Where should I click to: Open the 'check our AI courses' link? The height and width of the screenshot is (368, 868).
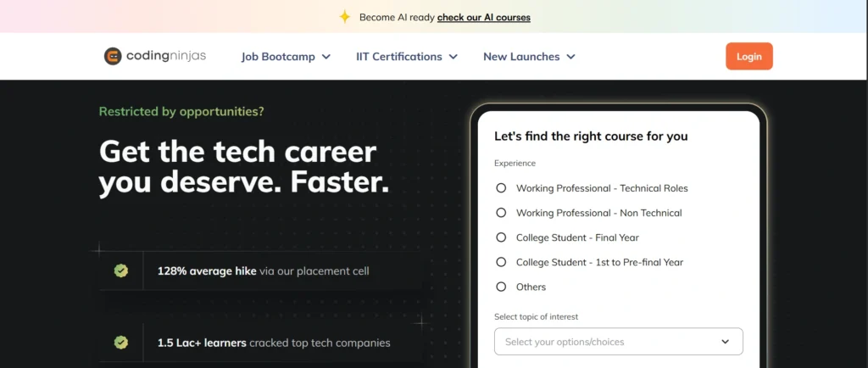(x=484, y=17)
